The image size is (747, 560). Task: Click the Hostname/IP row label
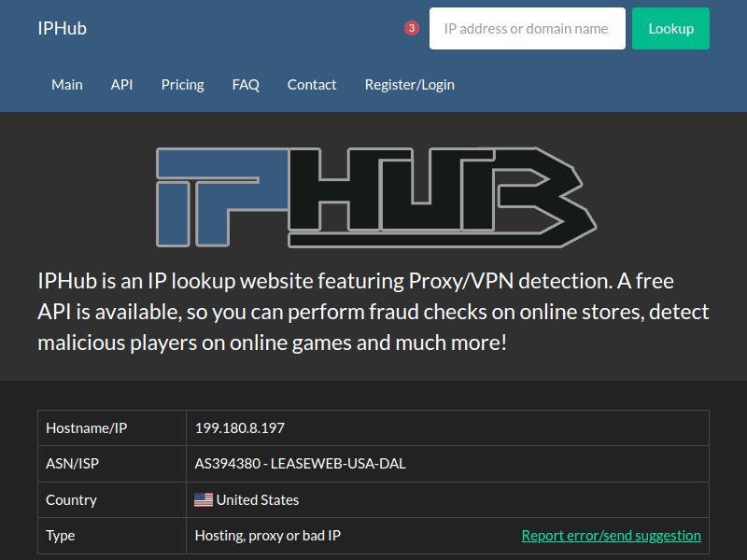tap(86, 428)
